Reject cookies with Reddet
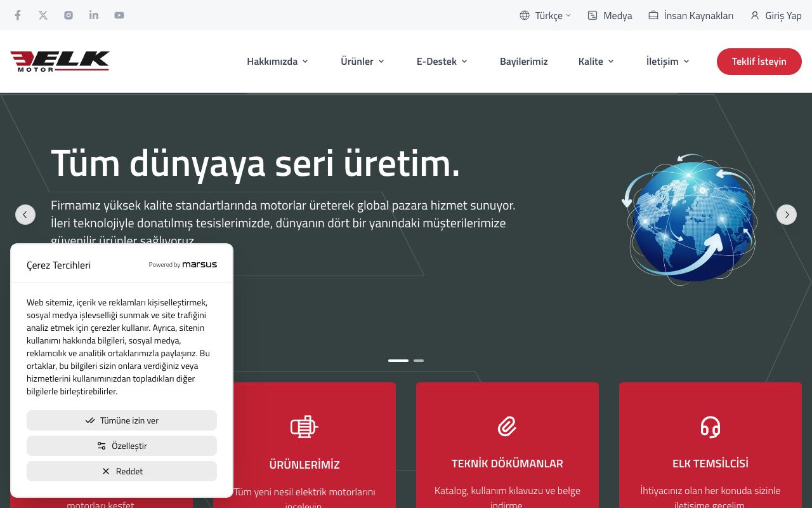This screenshot has width=812, height=508. (122, 471)
